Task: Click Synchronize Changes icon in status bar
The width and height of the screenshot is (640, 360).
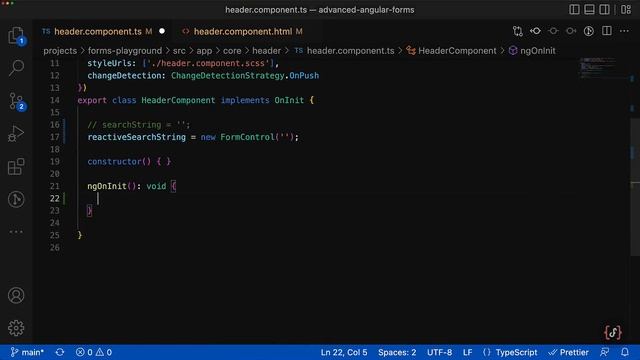Action: [60, 352]
